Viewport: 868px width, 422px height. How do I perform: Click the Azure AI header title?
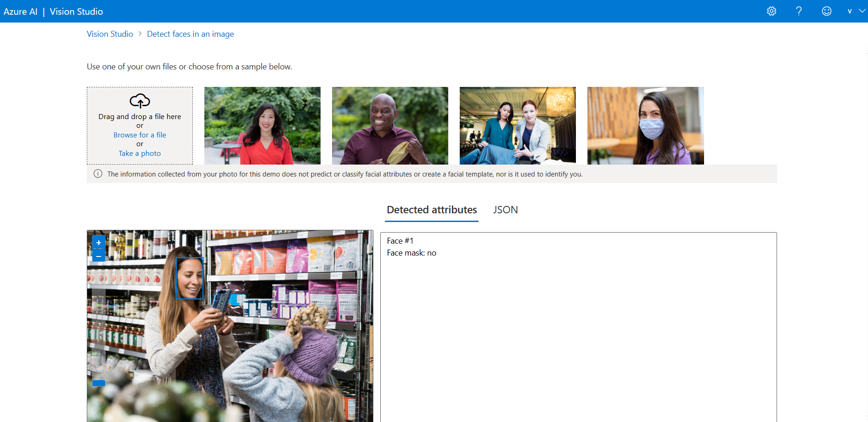[21, 11]
